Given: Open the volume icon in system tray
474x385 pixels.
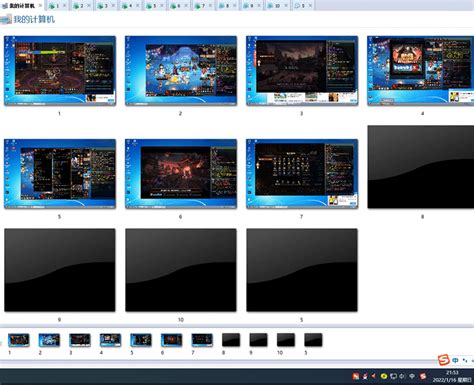Looking at the screenshot, I should click(x=402, y=376).
